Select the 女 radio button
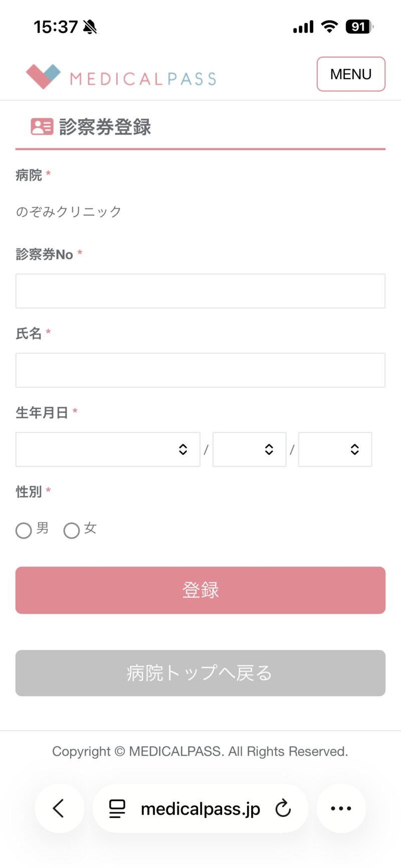Viewport: 401px width, 868px height. pos(72,531)
